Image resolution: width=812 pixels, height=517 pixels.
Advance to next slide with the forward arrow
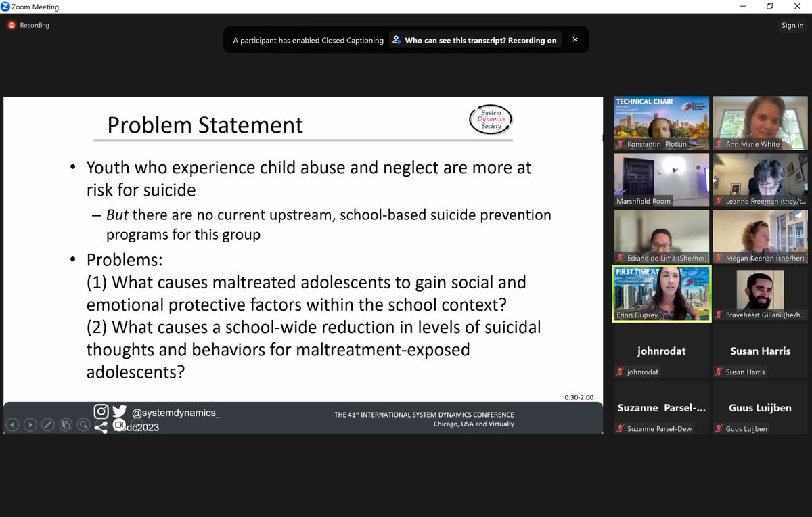pos(30,425)
